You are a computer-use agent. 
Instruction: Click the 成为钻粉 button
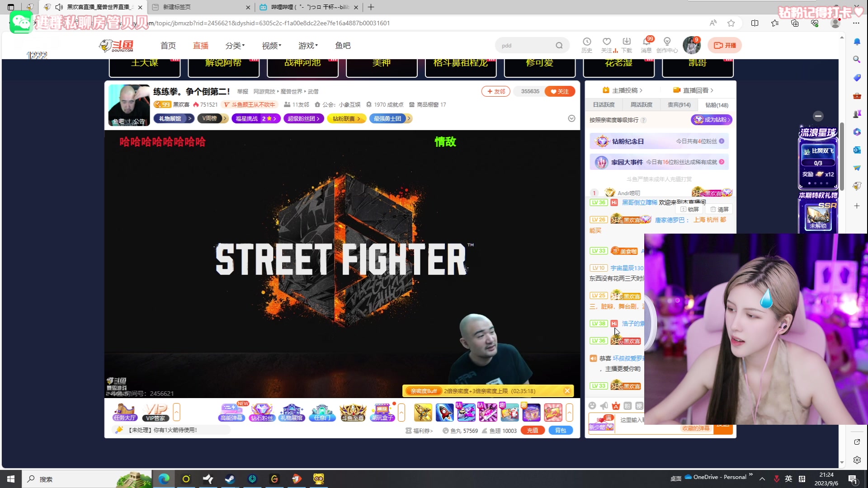click(712, 120)
